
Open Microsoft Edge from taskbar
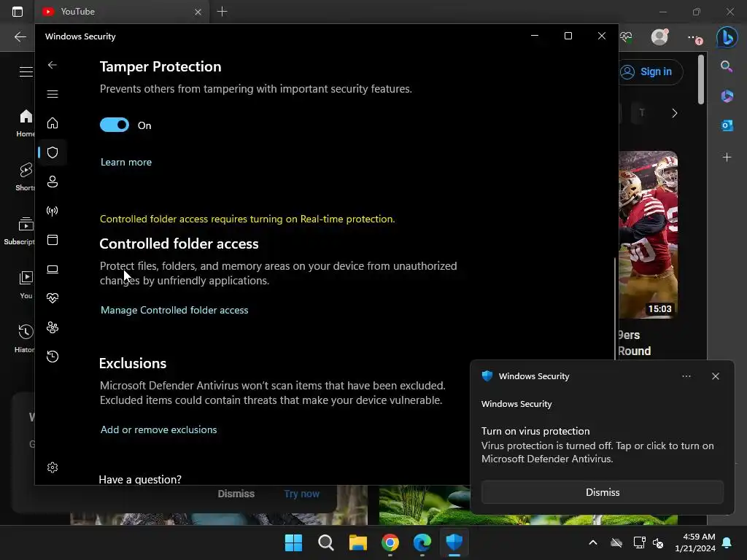click(422, 542)
